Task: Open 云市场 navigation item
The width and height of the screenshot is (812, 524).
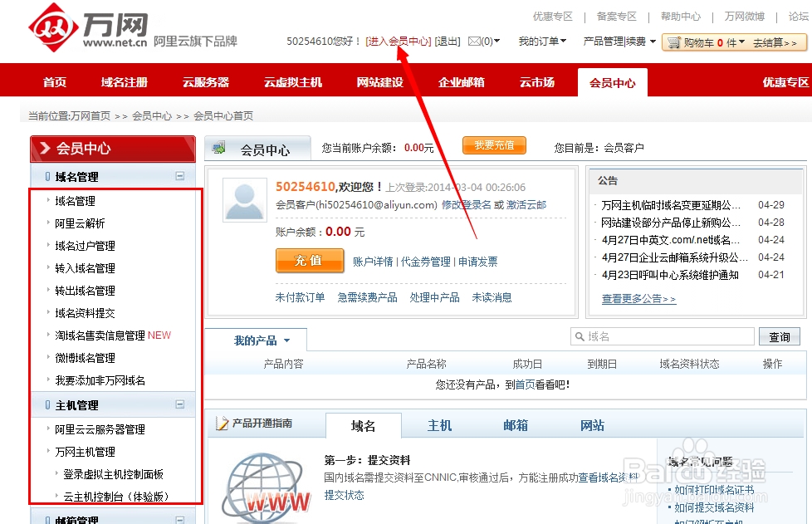Action: pyautogui.click(x=536, y=82)
